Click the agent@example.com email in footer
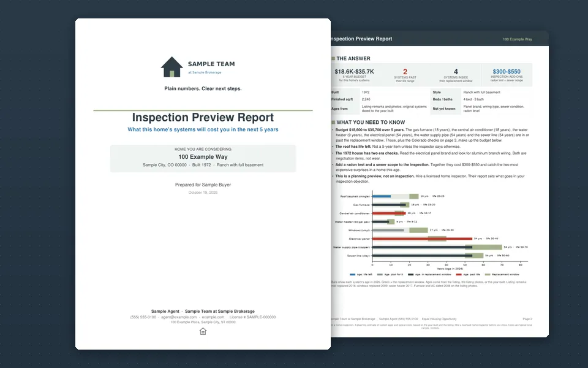The width and height of the screenshot is (588, 368). point(179,317)
